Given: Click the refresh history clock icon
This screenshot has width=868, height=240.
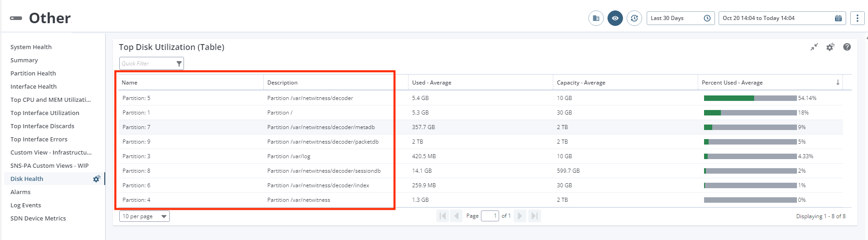Looking at the screenshot, I should (634, 18).
